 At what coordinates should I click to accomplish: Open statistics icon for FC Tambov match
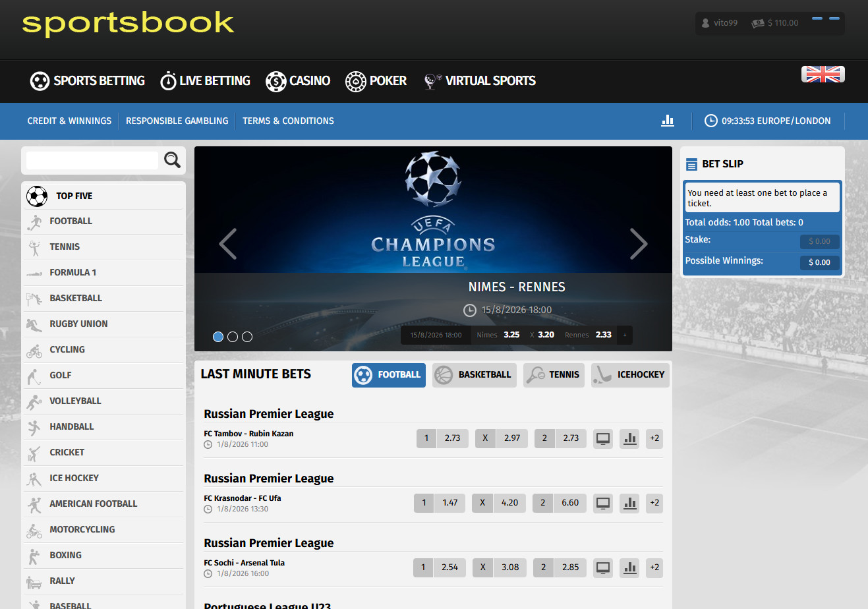[630, 438]
